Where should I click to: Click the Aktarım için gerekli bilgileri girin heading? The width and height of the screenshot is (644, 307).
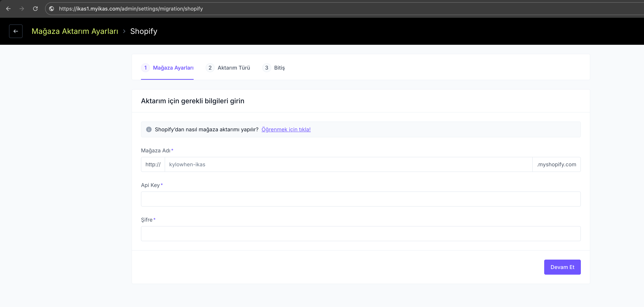(192, 101)
